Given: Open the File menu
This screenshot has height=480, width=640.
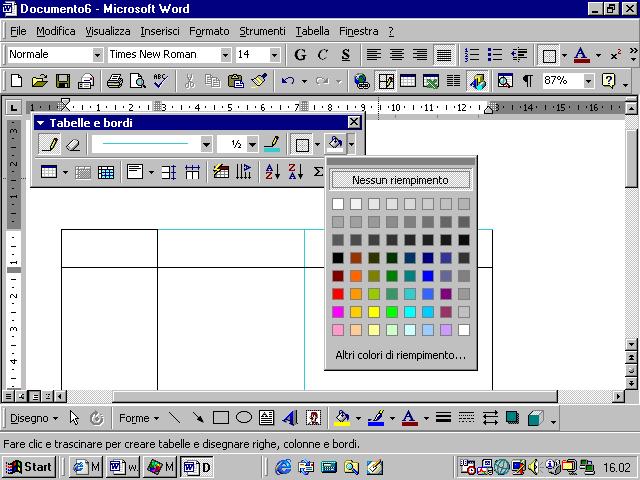Looking at the screenshot, I should point(18,31).
